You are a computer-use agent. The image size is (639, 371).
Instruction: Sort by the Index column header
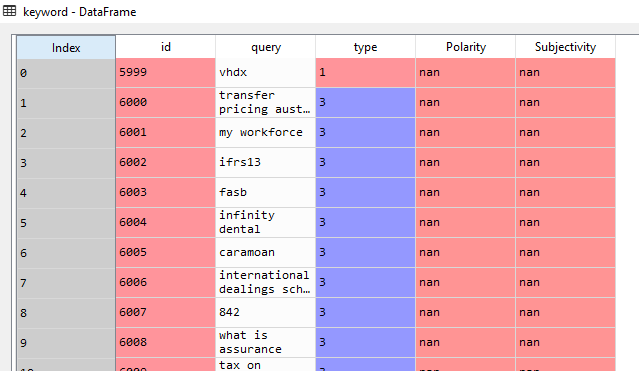point(66,48)
